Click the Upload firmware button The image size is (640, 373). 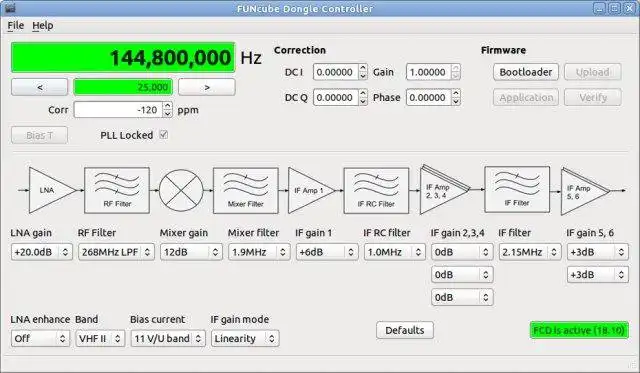[x=593, y=72]
